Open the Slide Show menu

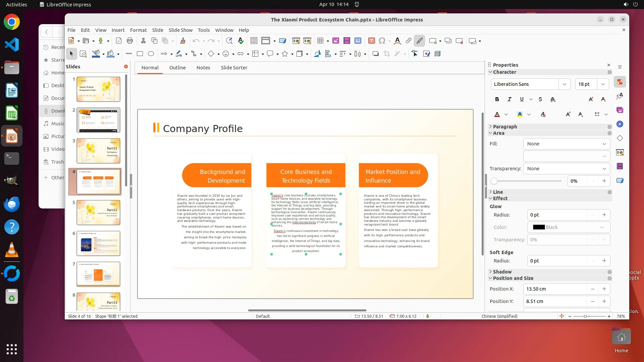point(180,30)
